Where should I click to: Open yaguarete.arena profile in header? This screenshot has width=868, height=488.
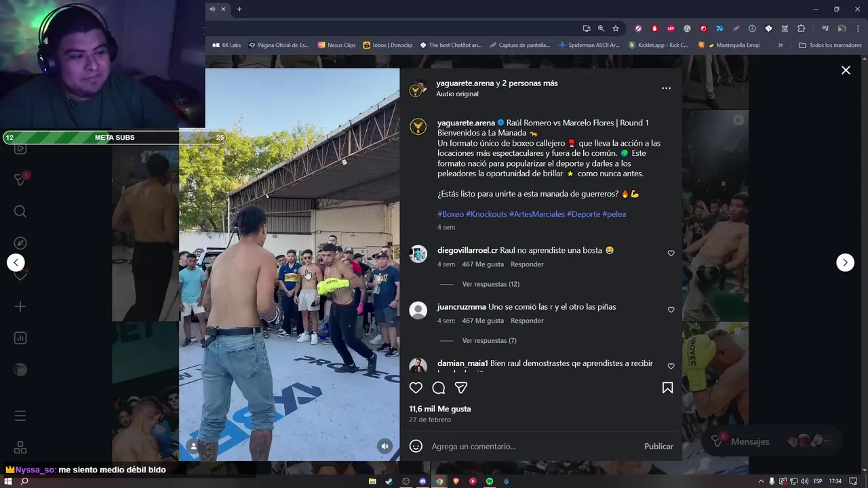(465, 83)
